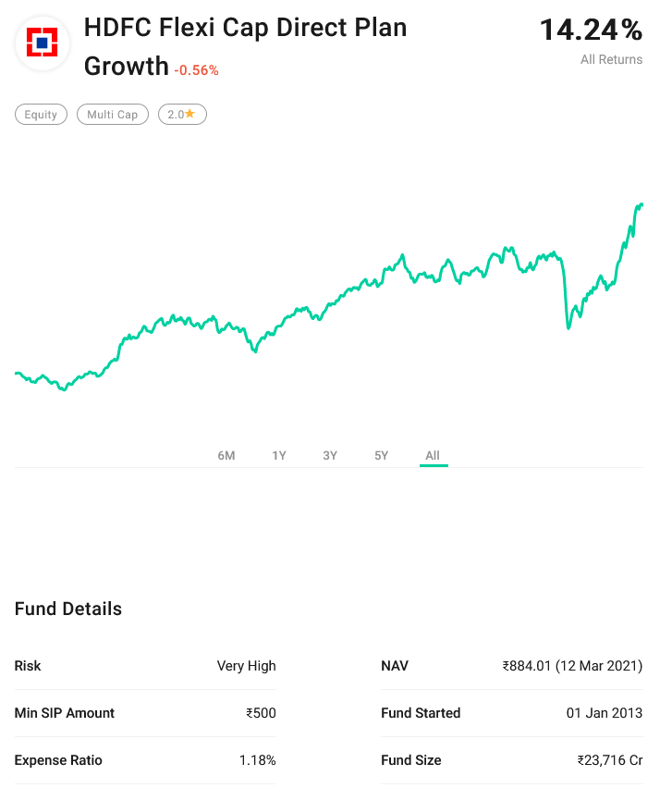Select the All time range tab

433,455
